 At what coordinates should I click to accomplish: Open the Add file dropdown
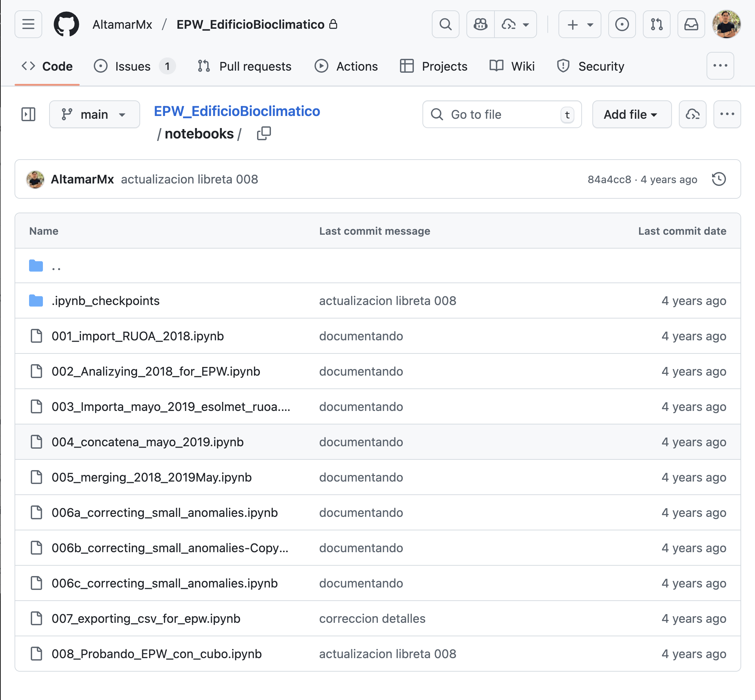[631, 114]
